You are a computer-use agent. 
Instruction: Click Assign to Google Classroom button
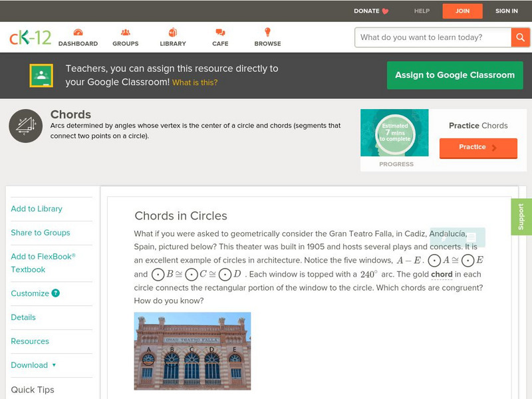[x=455, y=75]
